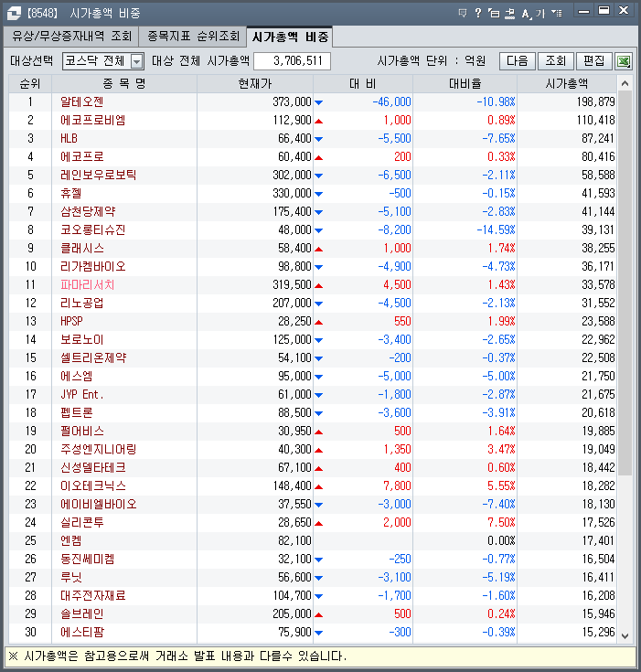The width and height of the screenshot is (641, 672).
Task: Open help with the question mark icon
Action: pos(478,13)
